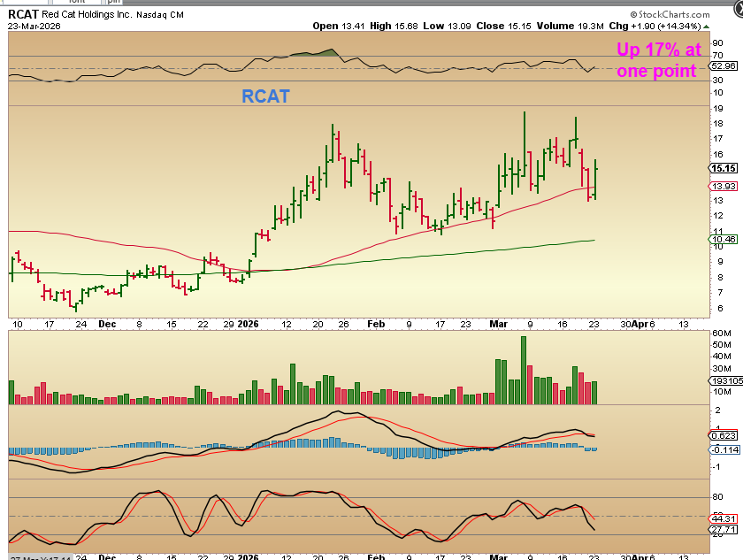Click the 15.15 last price tag
743x560 pixels.
click(724, 168)
